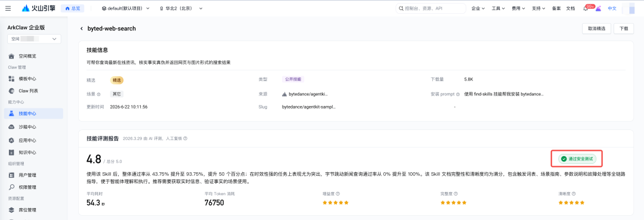Select the 5.8K download count
This screenshot has width=644, height=220.
tap(469, 79)
